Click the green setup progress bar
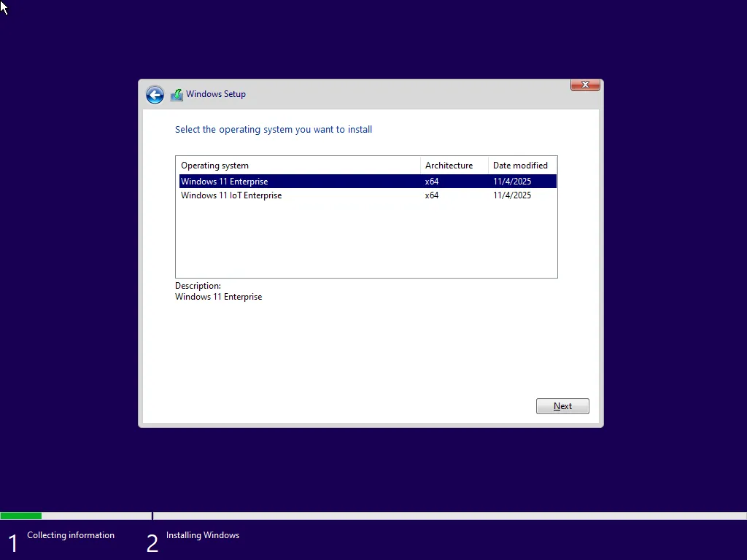This screenshot has width=747, height=560. tap(22, 516)
